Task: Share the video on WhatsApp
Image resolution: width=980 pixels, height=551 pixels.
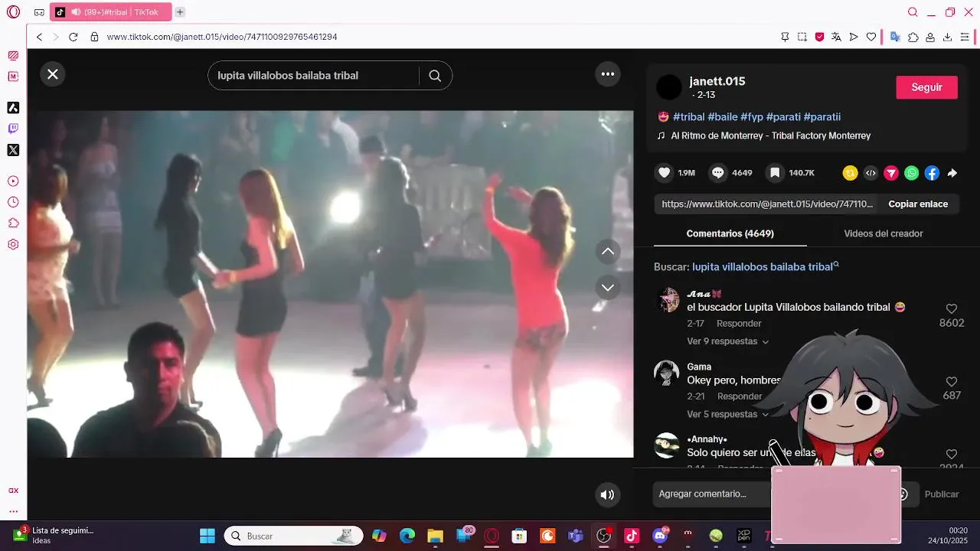Action: (x=911, y=173)
